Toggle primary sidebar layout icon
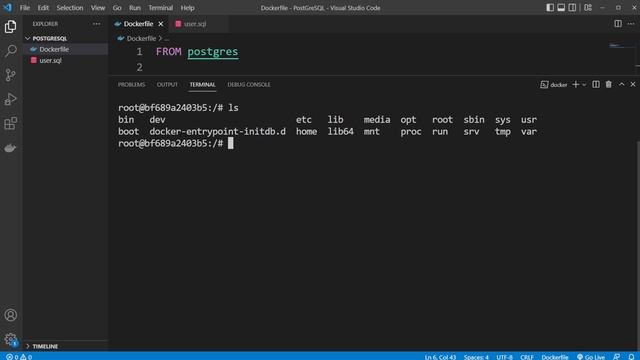Image resolution: width=640 pixels, height=360 pixels. [550, 7]
